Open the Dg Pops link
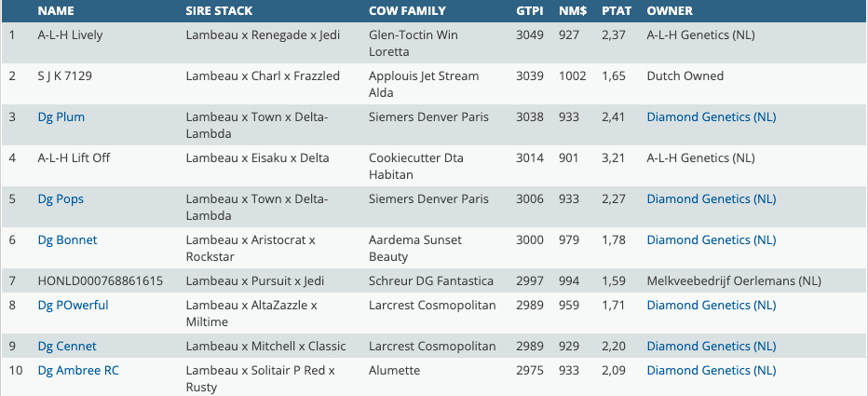This screenshot has height=396, width=868. click(61, 199)
